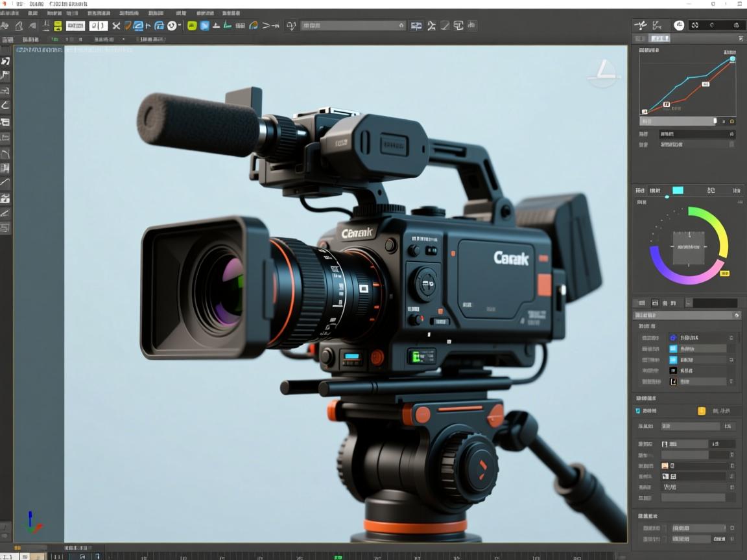The height and width of the screenshot is (560, 747).
Task: Select the top tool in left vertical toolbar
Action: [x=5, y=61]
